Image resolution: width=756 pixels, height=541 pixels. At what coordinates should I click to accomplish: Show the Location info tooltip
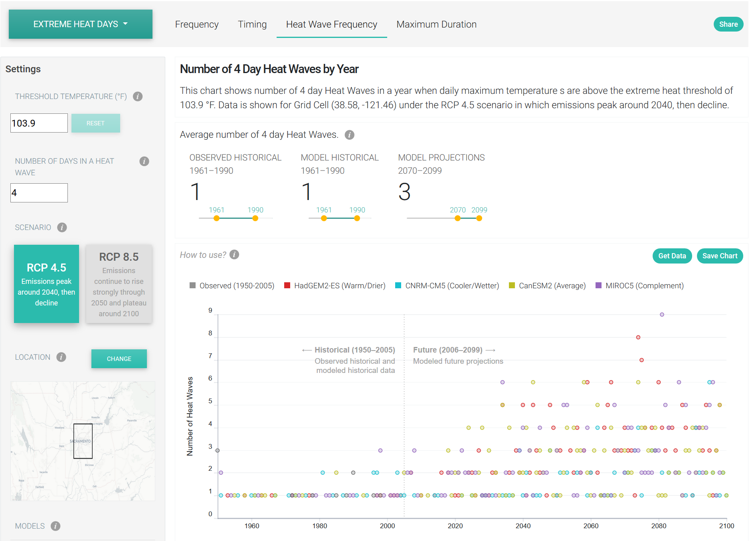click(61, 357)
